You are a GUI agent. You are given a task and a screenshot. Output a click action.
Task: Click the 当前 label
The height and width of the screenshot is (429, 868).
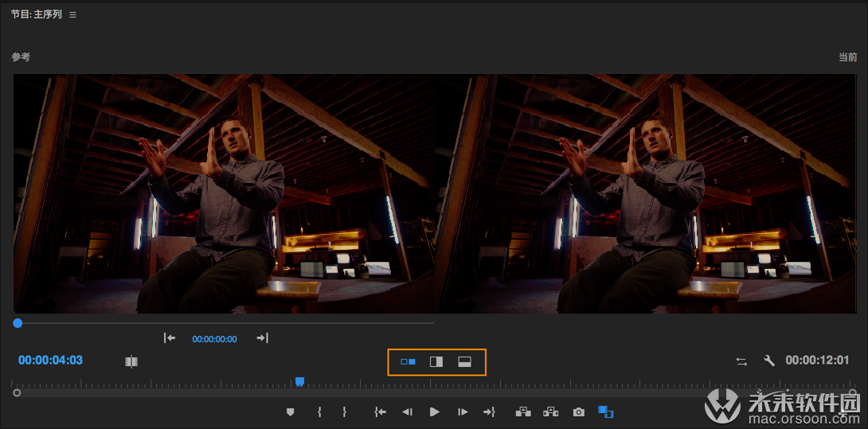tap(847, 57)
